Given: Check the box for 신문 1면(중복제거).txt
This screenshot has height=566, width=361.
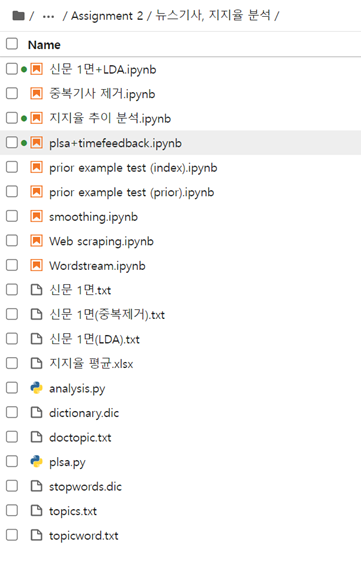Looking at the screenshot, I should pos(12,314).
